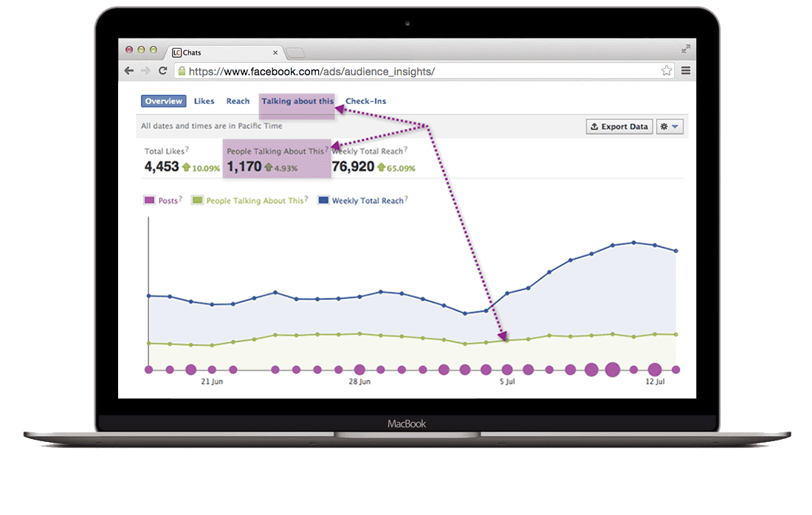Click the Total Likes value 4,453
Image resolution: width=812 pixels, height=515 pixels.
click(x=162, y=167)
